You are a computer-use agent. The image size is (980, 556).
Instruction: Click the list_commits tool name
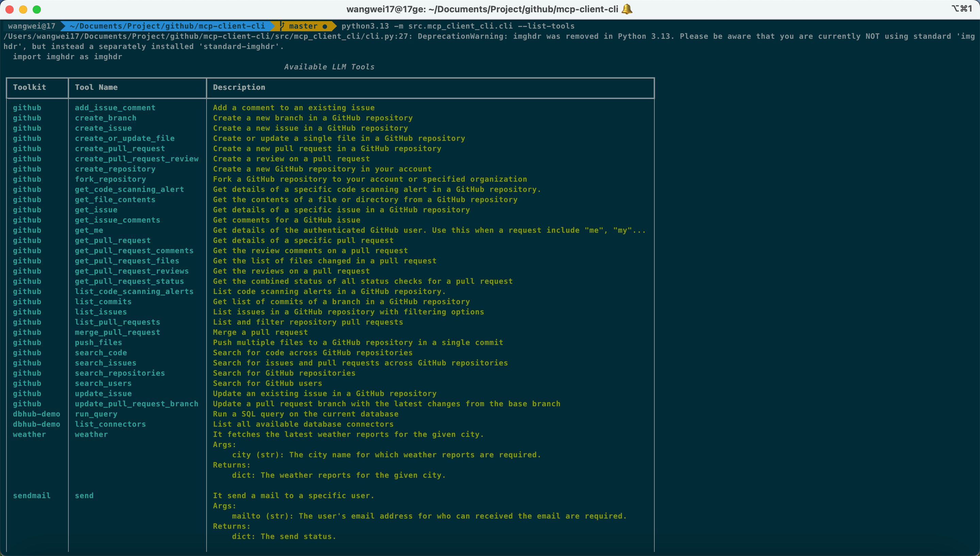click(x=103, y=302)
